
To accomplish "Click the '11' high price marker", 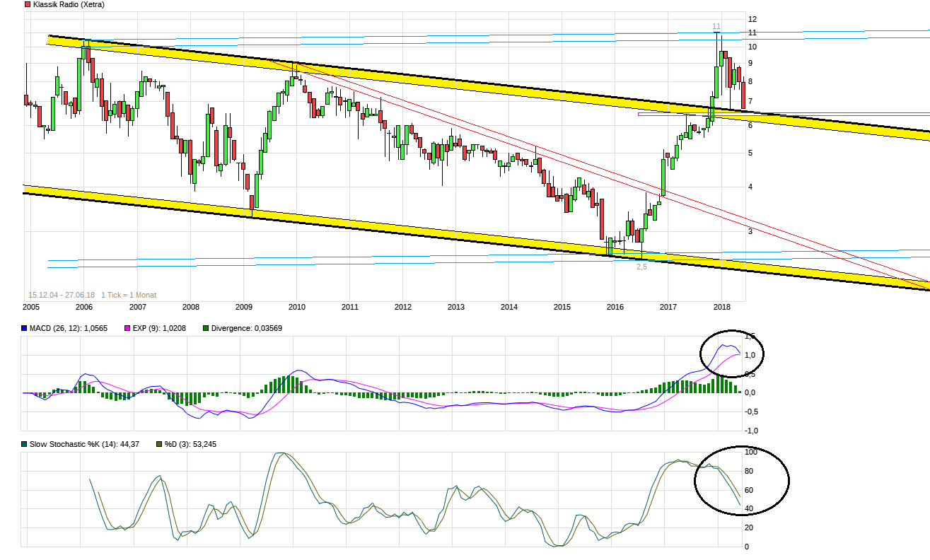I will click(x=716, y=26).
